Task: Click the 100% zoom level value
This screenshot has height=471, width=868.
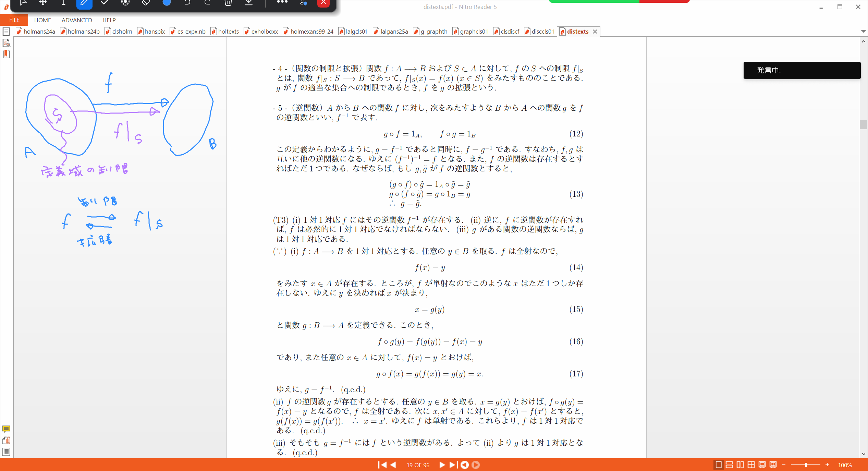Action: pyautogui.click(x=845, y=465)
